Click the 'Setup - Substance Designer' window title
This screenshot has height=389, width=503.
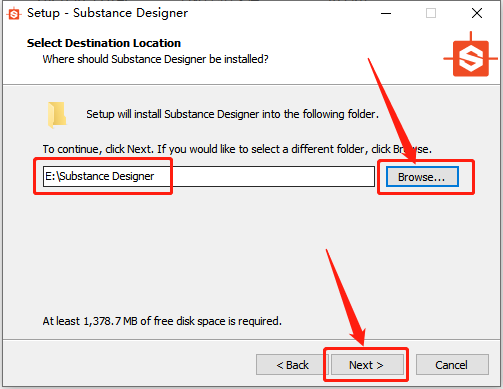tap(107, 13)
